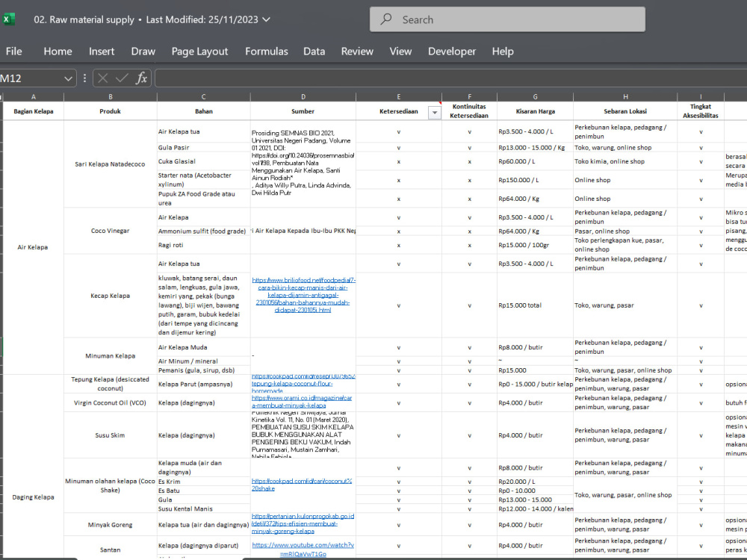Open the File menu

tap(13, 51)
